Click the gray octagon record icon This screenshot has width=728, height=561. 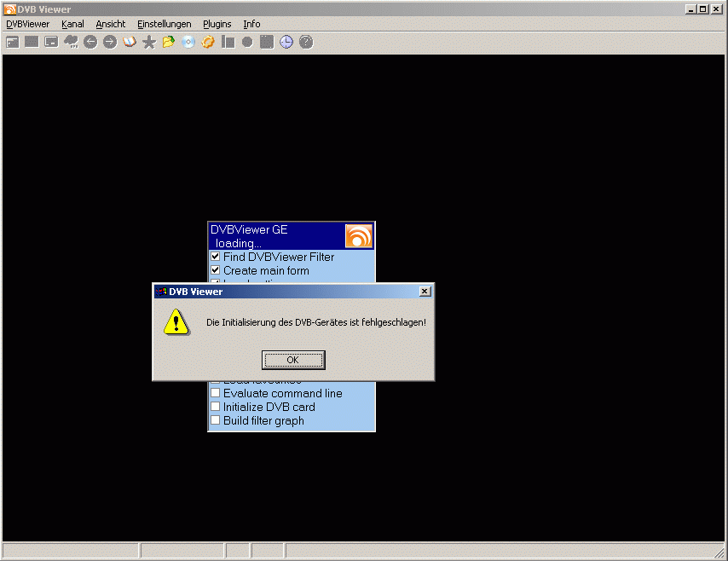247,43
